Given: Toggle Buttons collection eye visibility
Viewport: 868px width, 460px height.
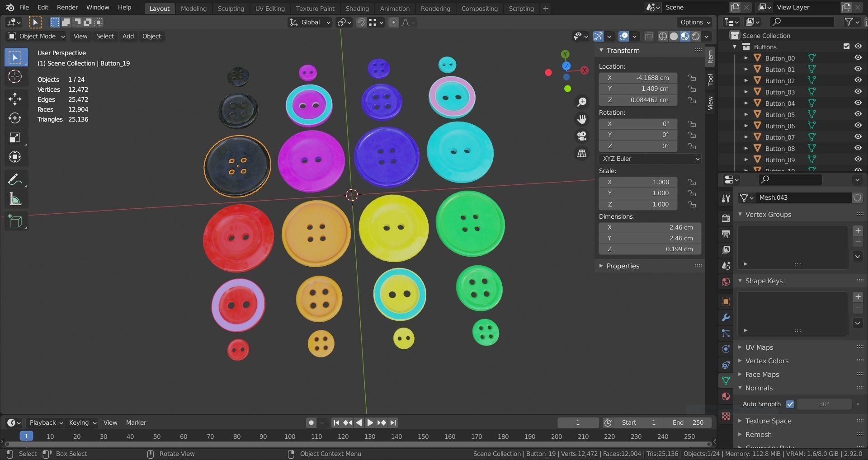Looking at the screenshot, I should [858, 47].
